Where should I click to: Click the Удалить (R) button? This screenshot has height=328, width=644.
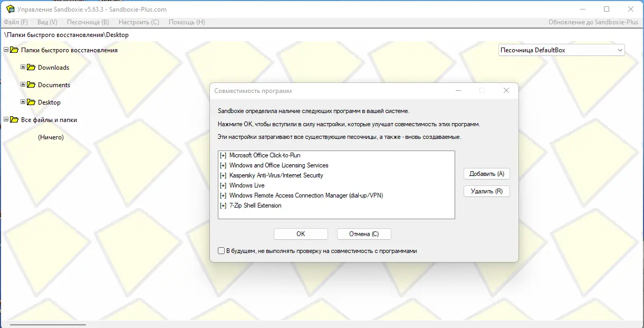click(487, 191)
